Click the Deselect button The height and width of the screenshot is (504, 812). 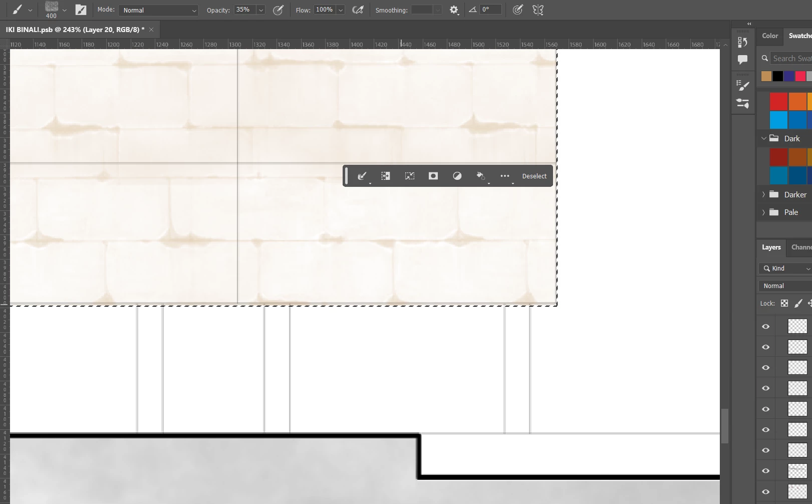click(534, 176)
